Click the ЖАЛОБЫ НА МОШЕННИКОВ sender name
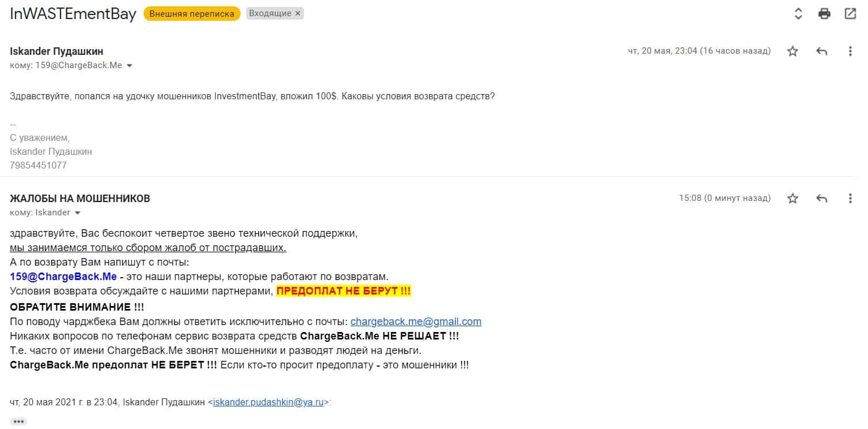This screenshot has width=868, height=429. [x=80, y=199]
